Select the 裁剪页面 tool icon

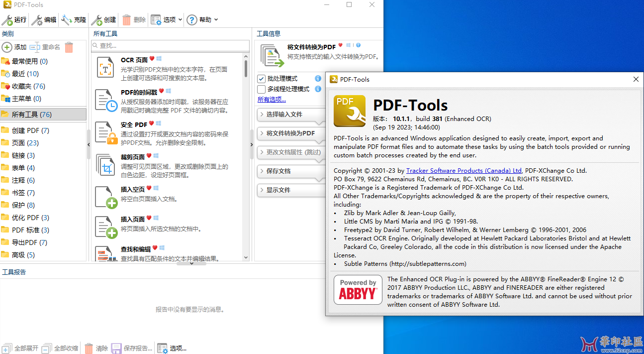click(x=105, y=164)
